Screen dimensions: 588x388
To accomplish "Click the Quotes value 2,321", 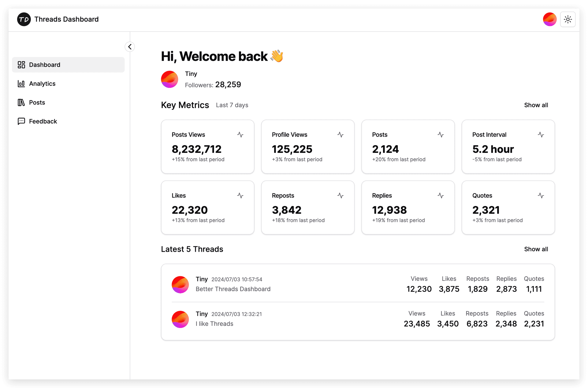I will coord(486,210).
